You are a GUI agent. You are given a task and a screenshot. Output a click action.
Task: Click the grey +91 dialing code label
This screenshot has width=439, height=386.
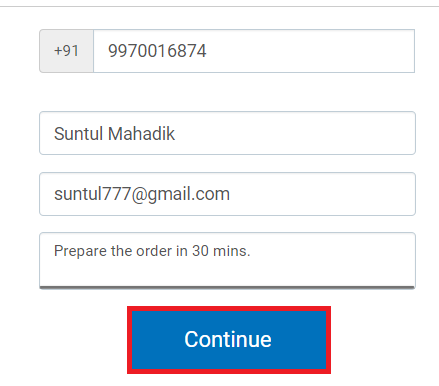click(66, 51)
